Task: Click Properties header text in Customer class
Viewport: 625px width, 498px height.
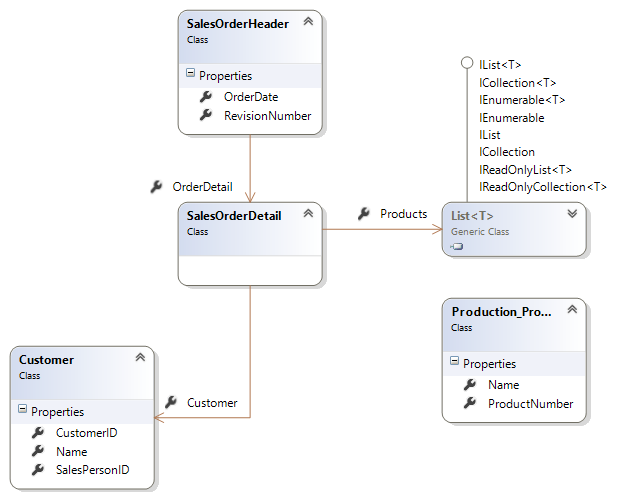Action: (x=57, y=411)
